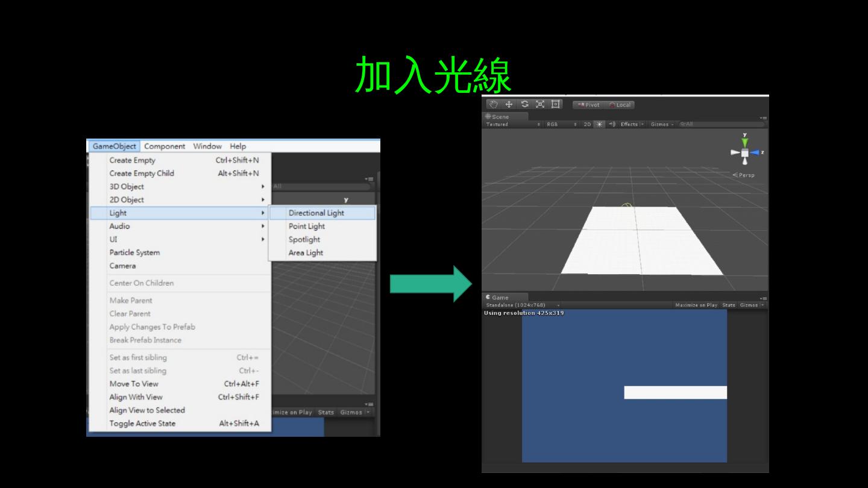Choose Particle System menu item
868x488 pixels.
[x=180, y=253]
